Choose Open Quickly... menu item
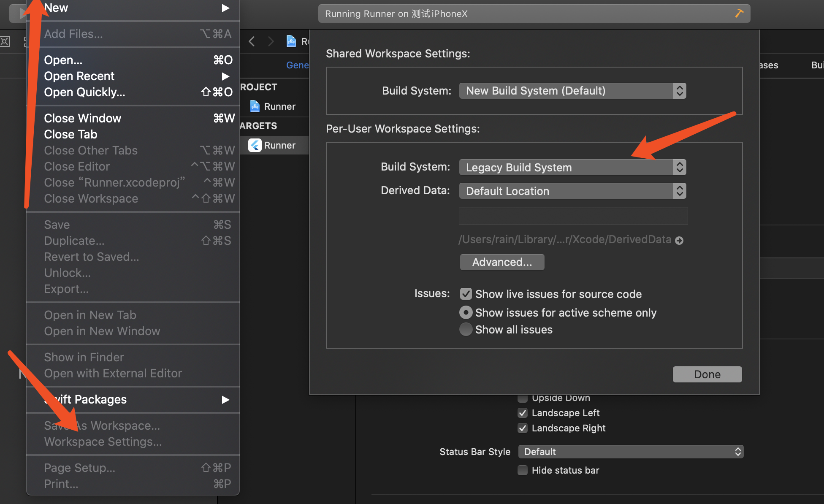 point(133,92)
